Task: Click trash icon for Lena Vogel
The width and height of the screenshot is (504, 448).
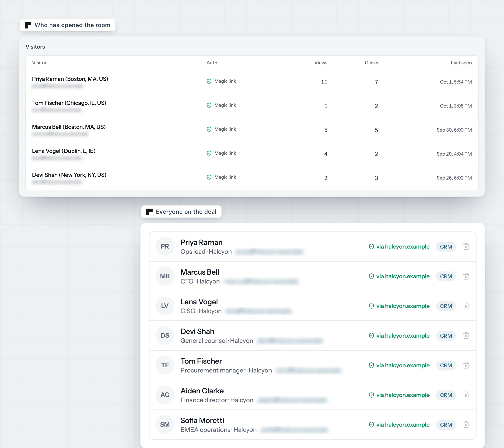Action: coord(466,306)
